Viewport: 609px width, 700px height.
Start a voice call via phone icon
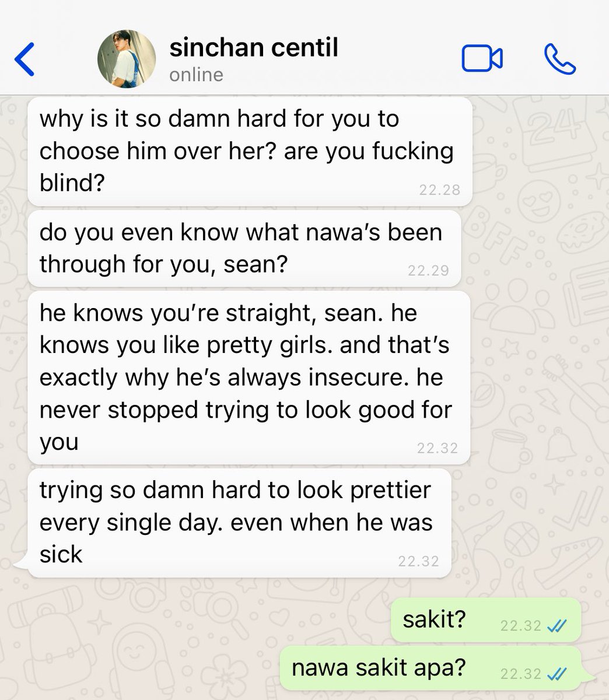click(560, 60)
